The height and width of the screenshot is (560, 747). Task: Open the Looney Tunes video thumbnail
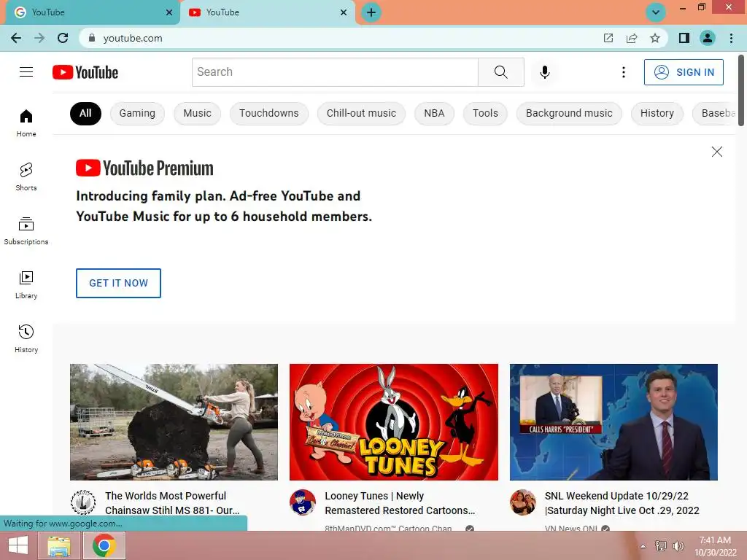click(393, 422)
